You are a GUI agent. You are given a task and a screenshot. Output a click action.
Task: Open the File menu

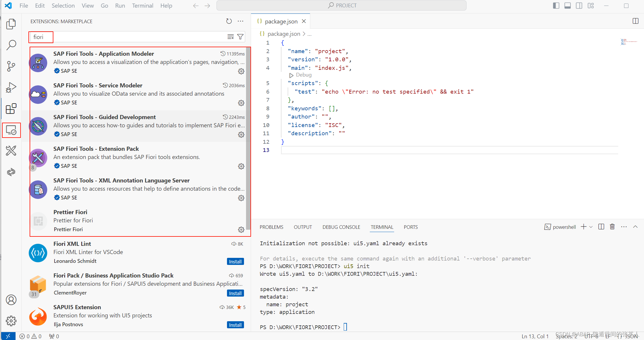coord(24,6)
